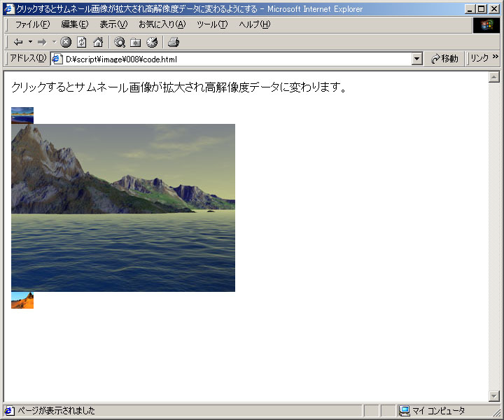Expand the リンク links bar chevron
Screen dimensions: 504x420
click(496, 57)
